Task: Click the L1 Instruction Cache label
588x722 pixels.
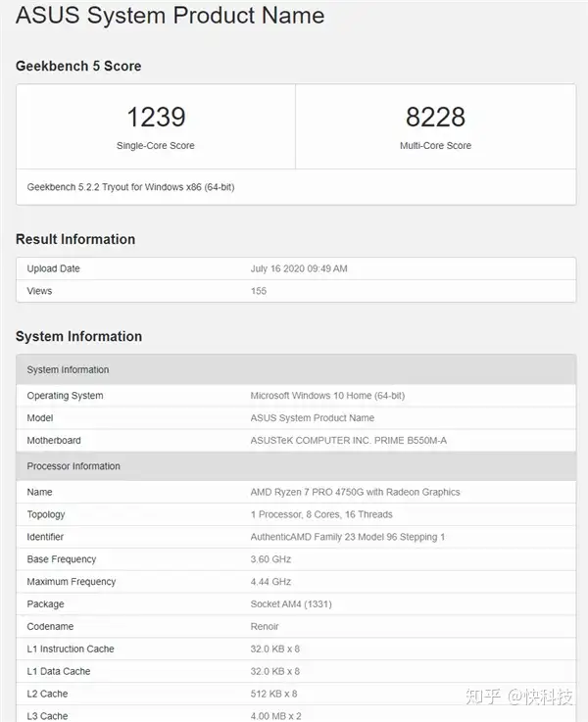Action: 71,650
